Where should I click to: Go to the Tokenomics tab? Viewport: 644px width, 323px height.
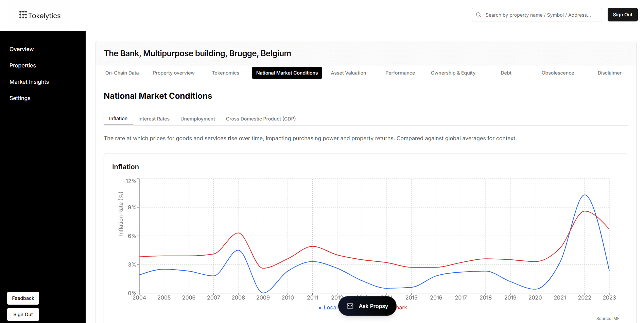tap(225, 73)
